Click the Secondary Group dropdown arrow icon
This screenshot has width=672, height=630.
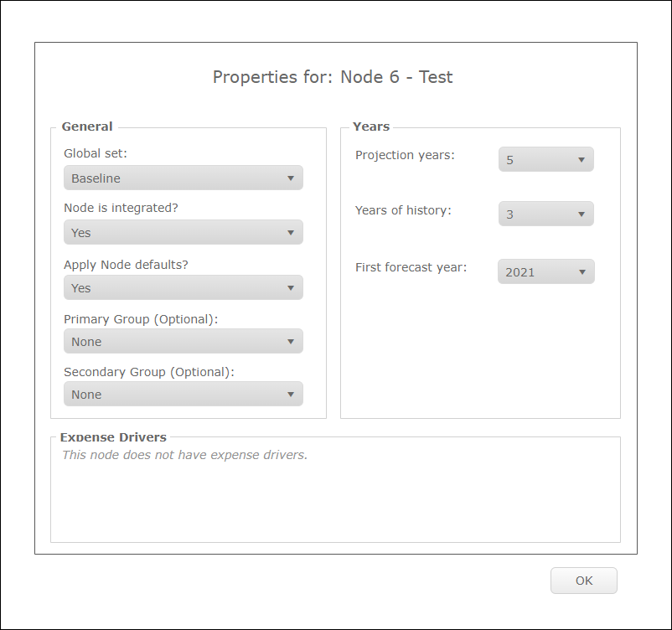[291, 395]
